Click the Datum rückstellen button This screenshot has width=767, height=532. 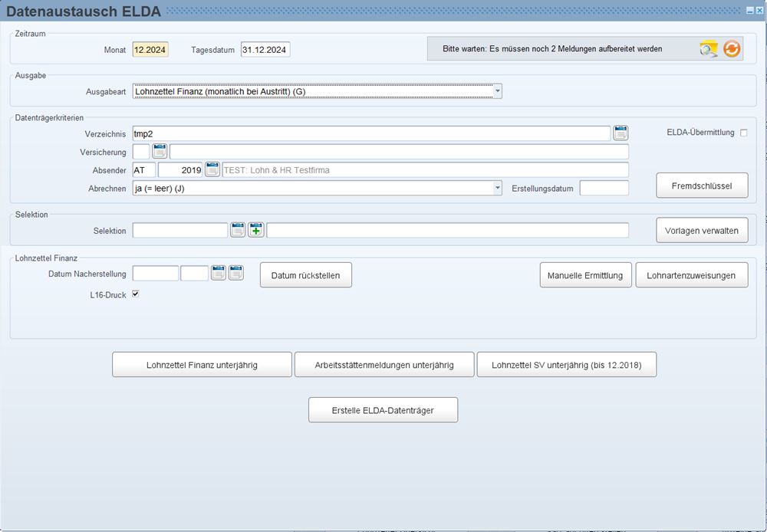click(x=306, y=275)
